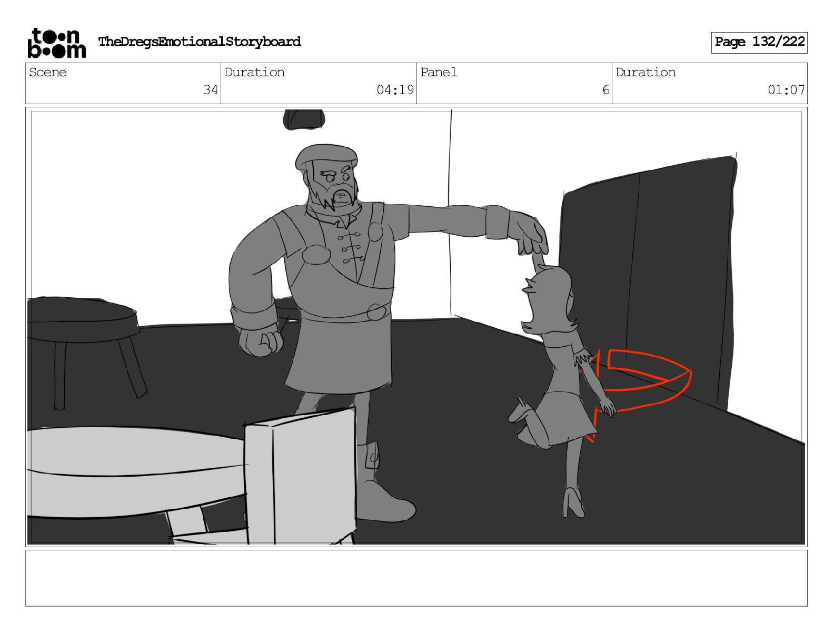The image size is (834, 644).
Task: Select the panel Duration label on the right
Action: click(646, 72)
